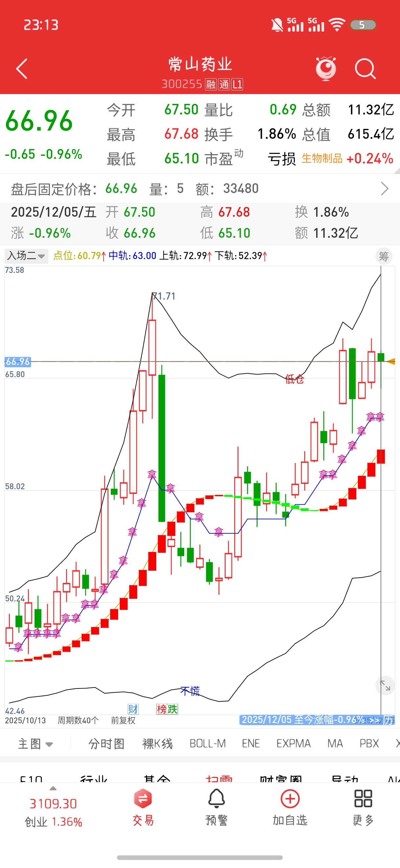Tap 周期数40个 period count label

pyautogui.click(x=78, y=721)
